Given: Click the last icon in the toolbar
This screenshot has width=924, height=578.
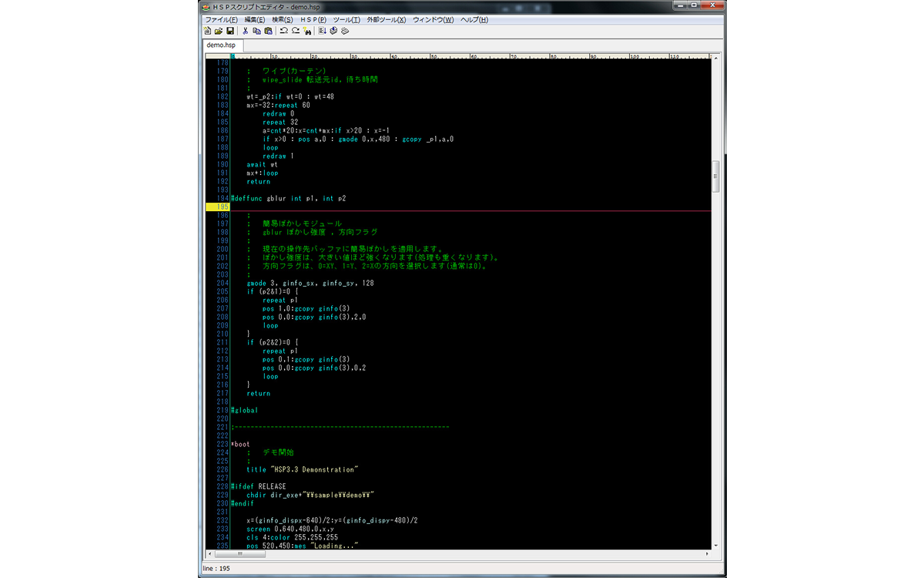Looking at the screenshot, I should pyautogui.click(x=346, y=31).
